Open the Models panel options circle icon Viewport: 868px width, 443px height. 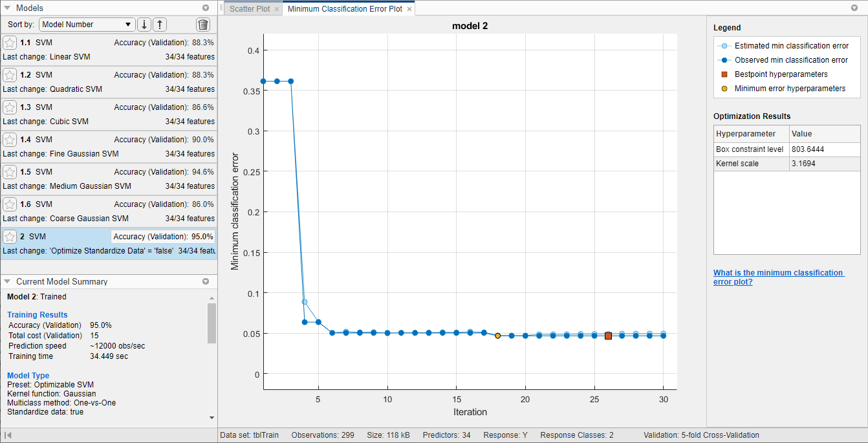pyautogui.click(x=206, y=8)
